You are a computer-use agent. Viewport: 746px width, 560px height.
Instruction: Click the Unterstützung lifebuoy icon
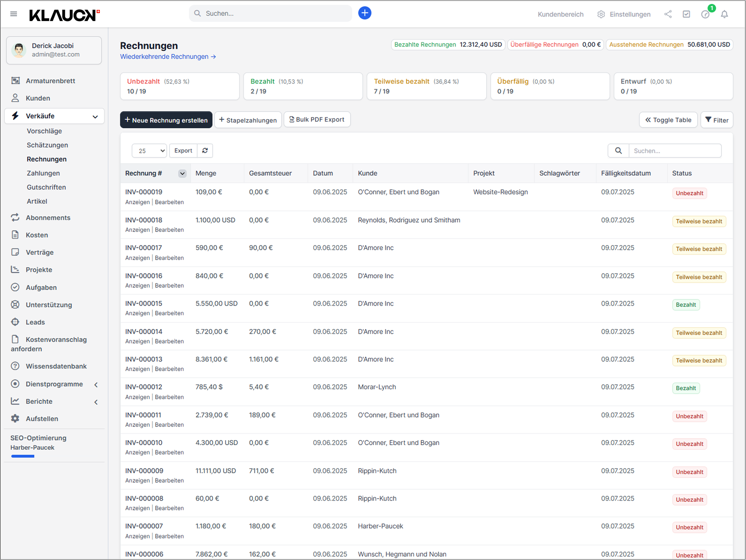15,305
